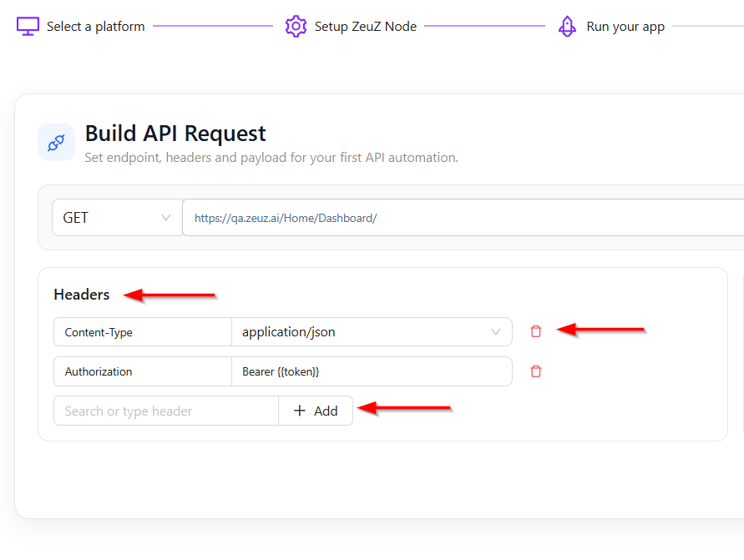Select the Authorization header name field

click(x=142, y=371)
